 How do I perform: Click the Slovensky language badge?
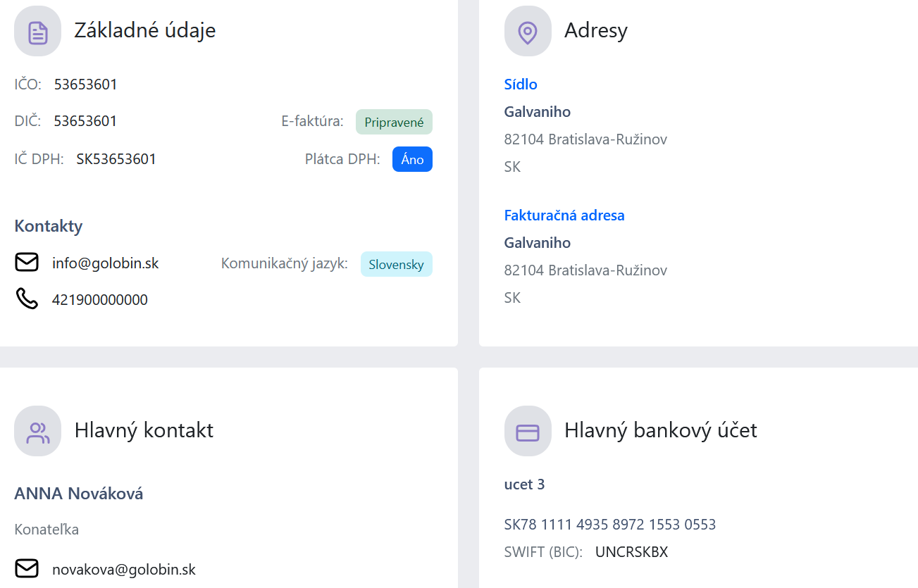tap(397, 264)
